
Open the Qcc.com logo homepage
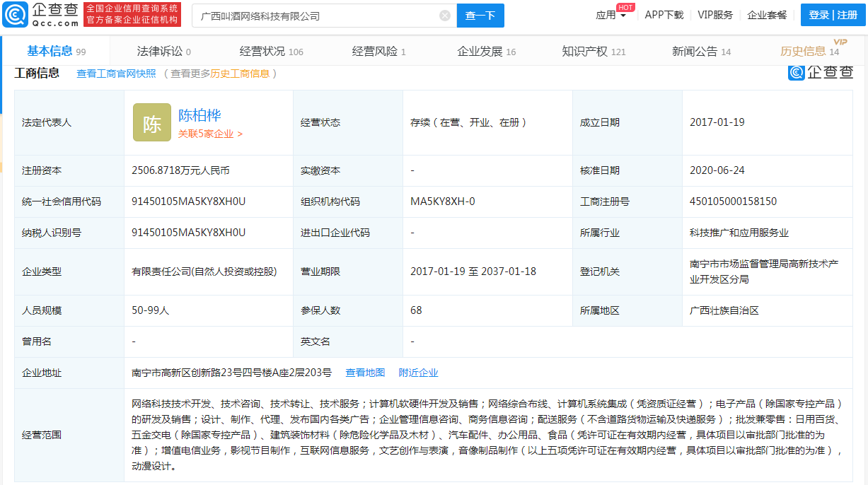click(x=41, y=15)
